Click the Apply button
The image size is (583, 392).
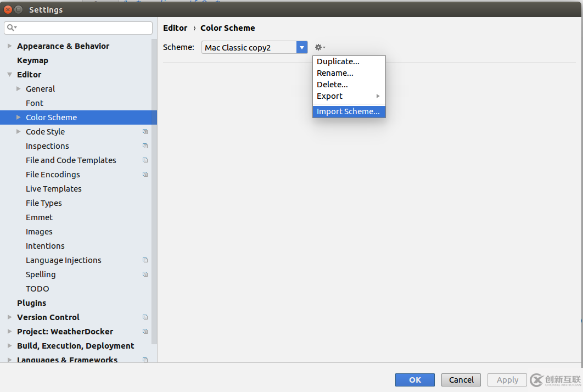tap(507, 380)
